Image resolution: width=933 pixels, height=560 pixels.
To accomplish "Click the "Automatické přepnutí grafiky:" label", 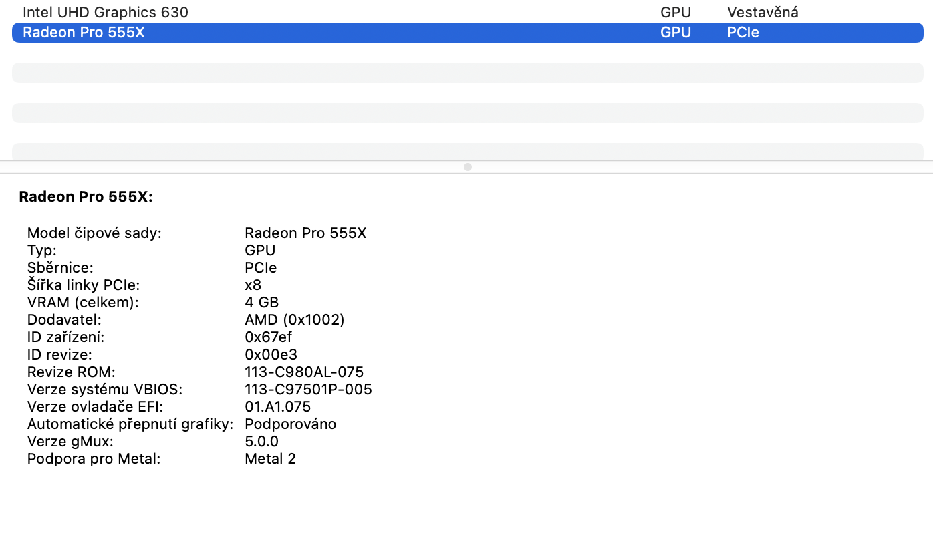I will 130,424.
